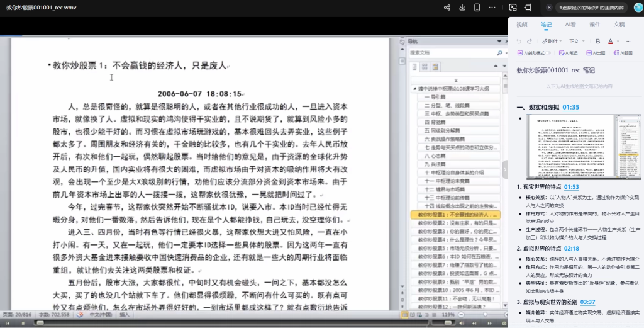644x328 pixels.
Task: Rewind the video
Action: point(475,324)
